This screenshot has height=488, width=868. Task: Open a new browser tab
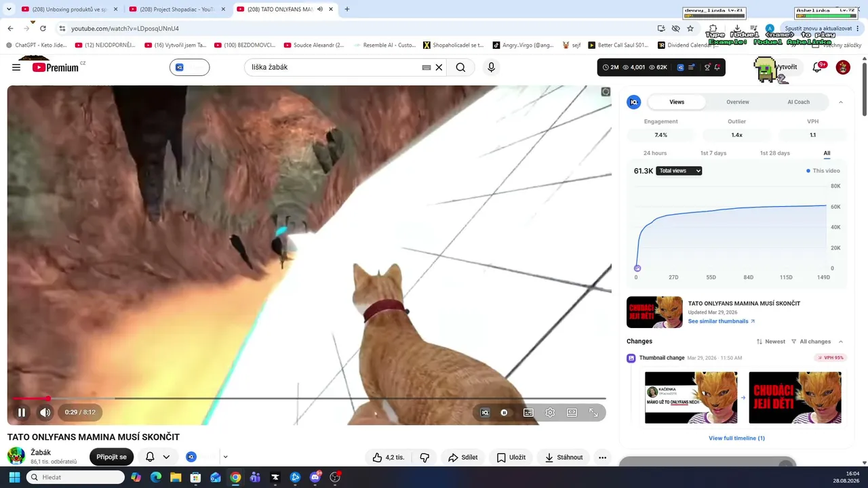click(347, 9)
